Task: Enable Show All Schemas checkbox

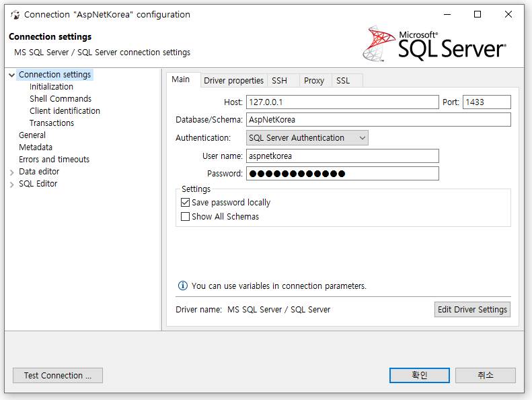Action: [185, 216]
